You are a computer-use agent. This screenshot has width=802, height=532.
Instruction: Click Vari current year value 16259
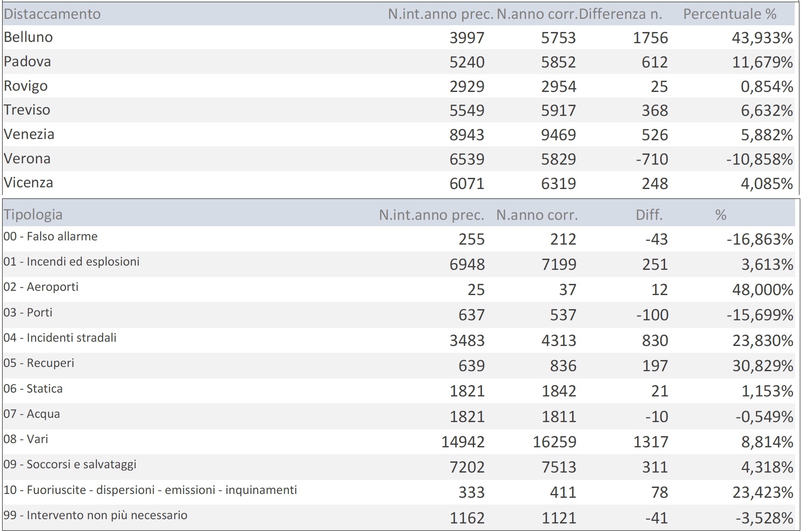pyautogui.click(x=554, y=442)
